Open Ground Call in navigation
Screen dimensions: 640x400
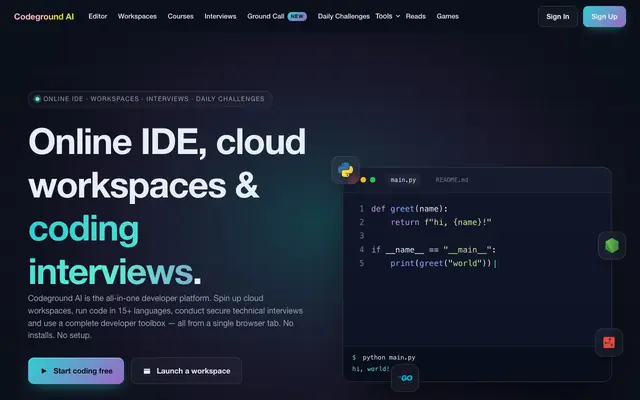(266, 16)
